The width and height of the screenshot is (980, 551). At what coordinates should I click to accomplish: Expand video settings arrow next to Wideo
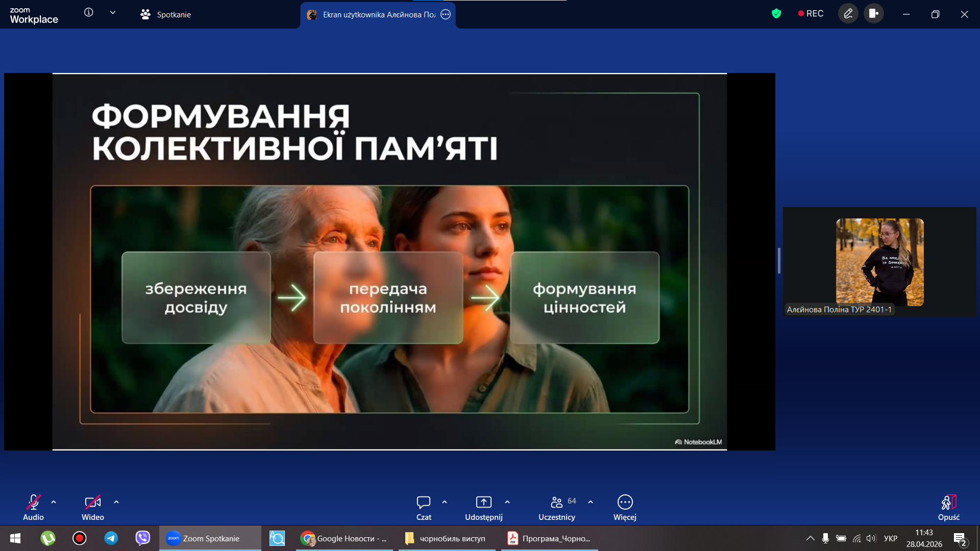point(116,502)
